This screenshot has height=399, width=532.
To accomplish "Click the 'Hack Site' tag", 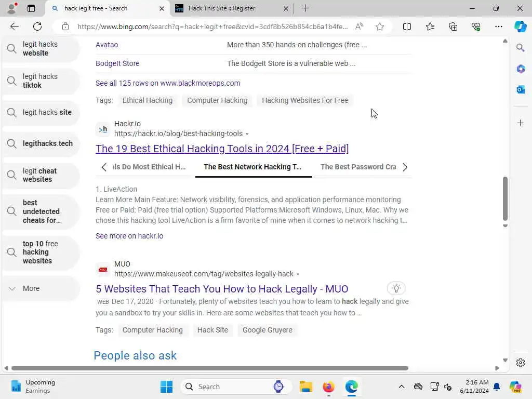I will point(212,330).
